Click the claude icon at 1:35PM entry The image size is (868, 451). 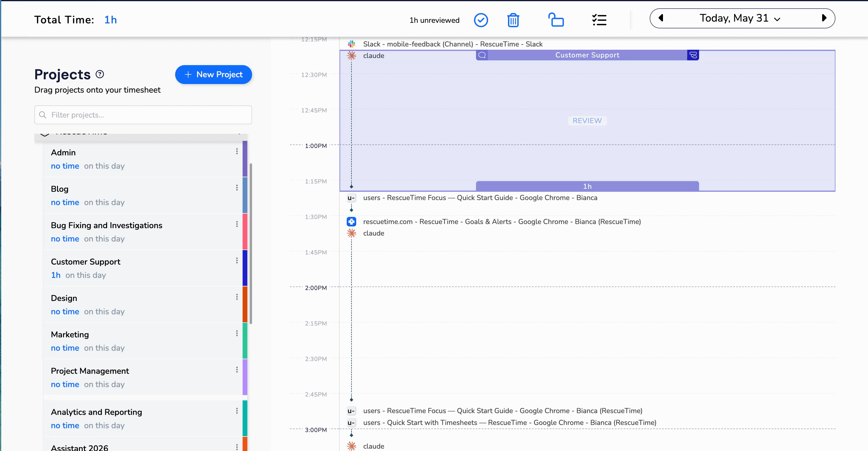tap(351, 233)
